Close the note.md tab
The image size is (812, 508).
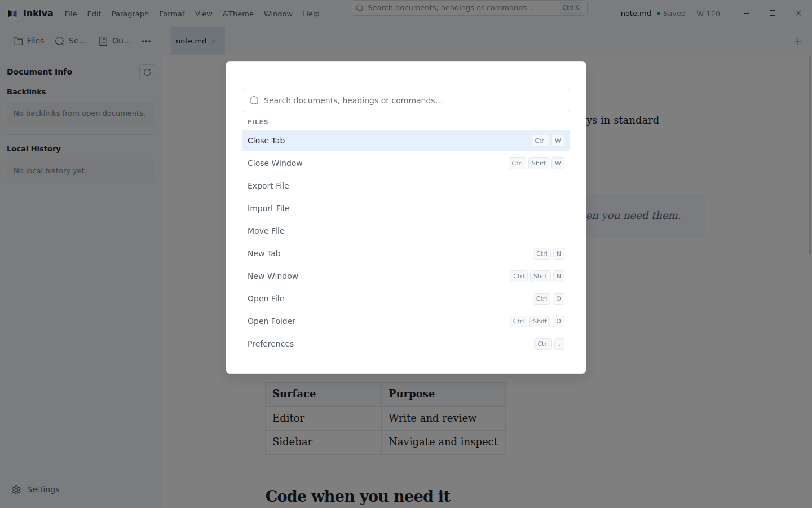point(214,41)
